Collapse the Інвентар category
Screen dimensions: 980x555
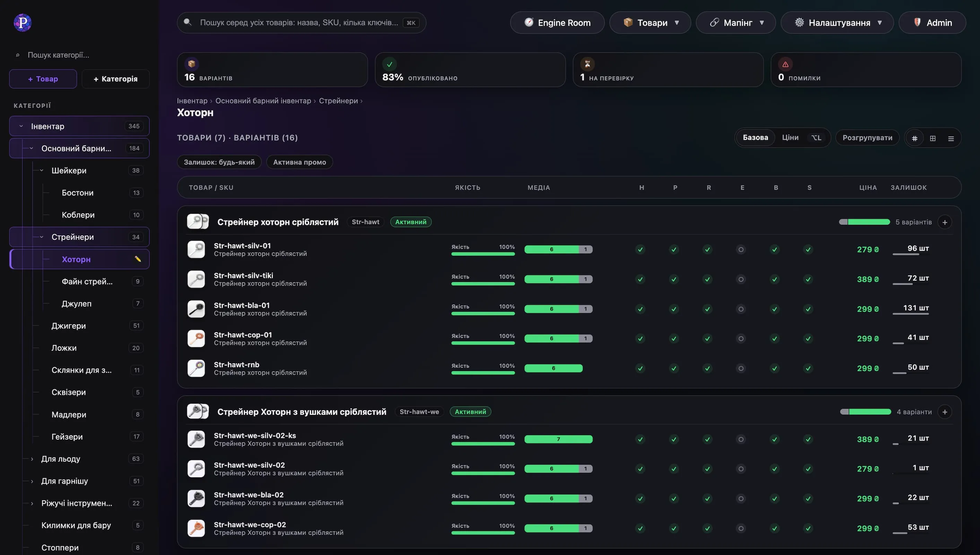point(21,126)
